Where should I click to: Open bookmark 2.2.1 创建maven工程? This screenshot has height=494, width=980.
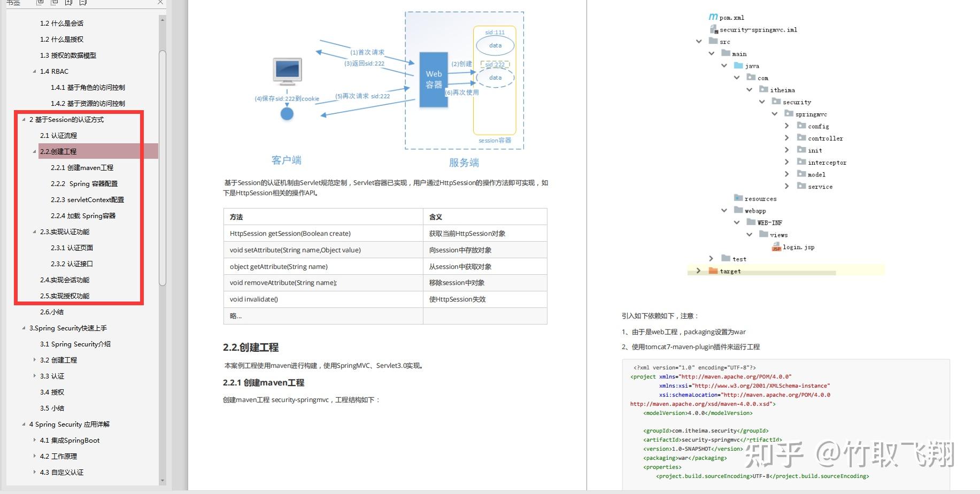tap(82, 168)
